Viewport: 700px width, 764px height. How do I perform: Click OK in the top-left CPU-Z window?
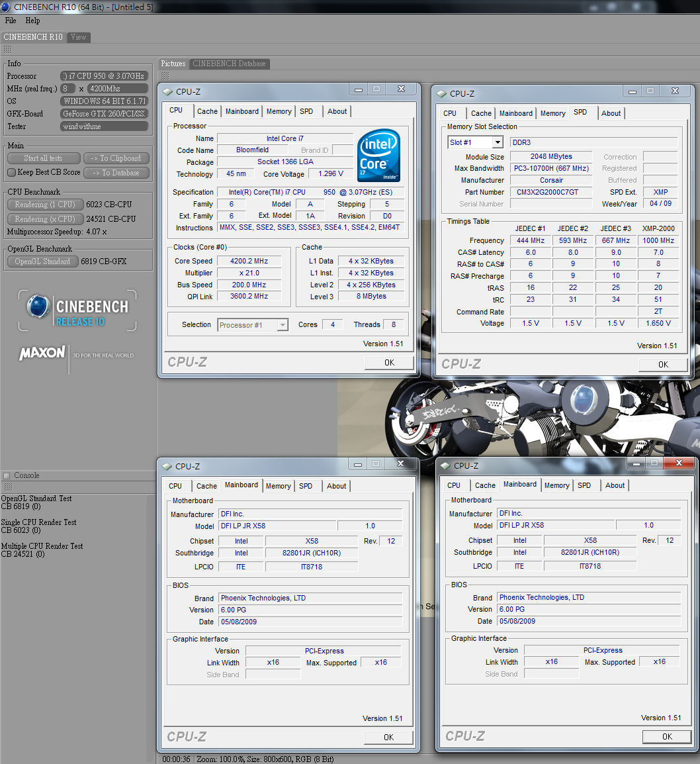pyautogui.click(x=390, y=363)
